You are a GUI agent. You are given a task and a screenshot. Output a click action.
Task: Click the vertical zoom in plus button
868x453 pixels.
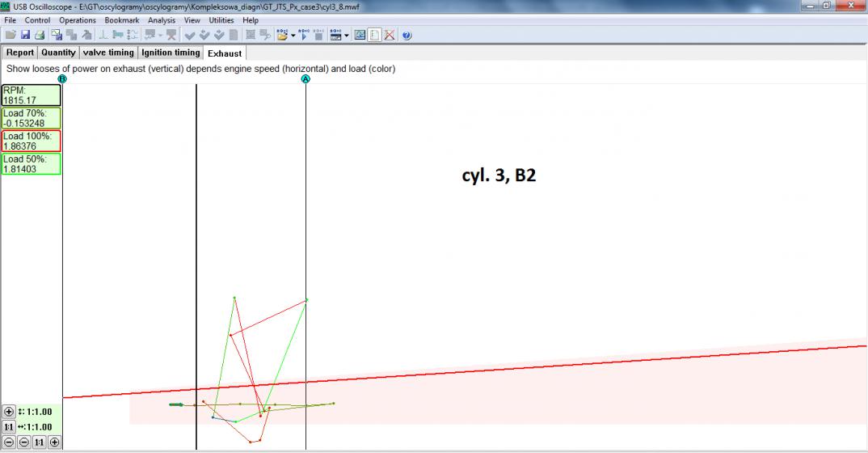tap(9, 412)
